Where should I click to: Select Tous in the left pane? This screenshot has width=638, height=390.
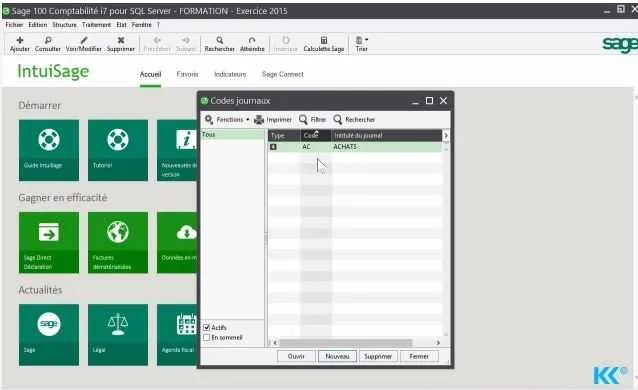pos(233,135)
